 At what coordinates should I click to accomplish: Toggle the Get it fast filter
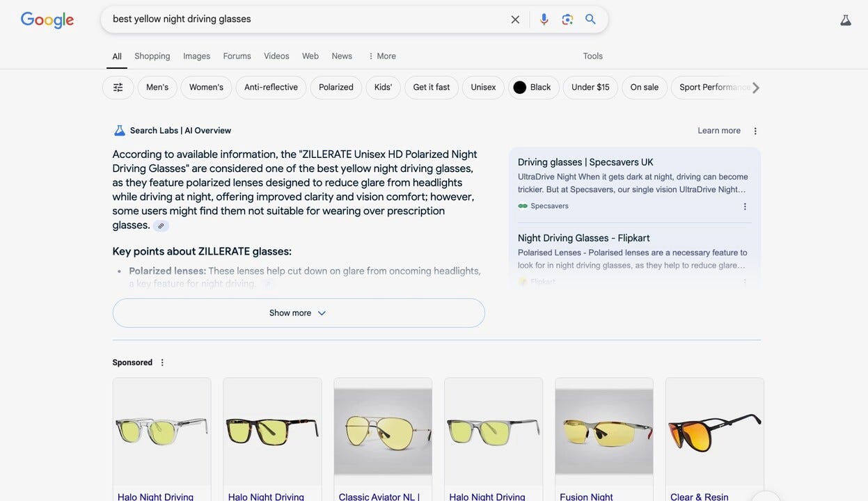[432, 88]
